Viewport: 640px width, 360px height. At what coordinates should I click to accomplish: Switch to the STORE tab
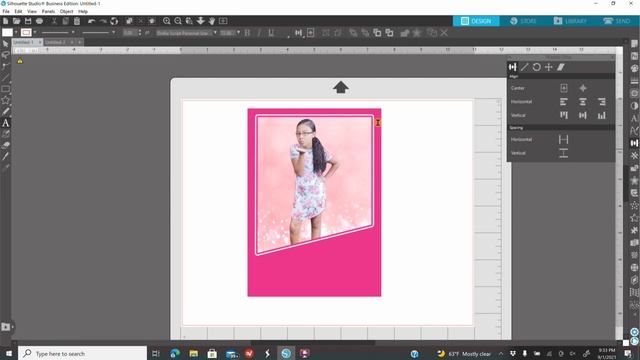(x=523, y=21)
